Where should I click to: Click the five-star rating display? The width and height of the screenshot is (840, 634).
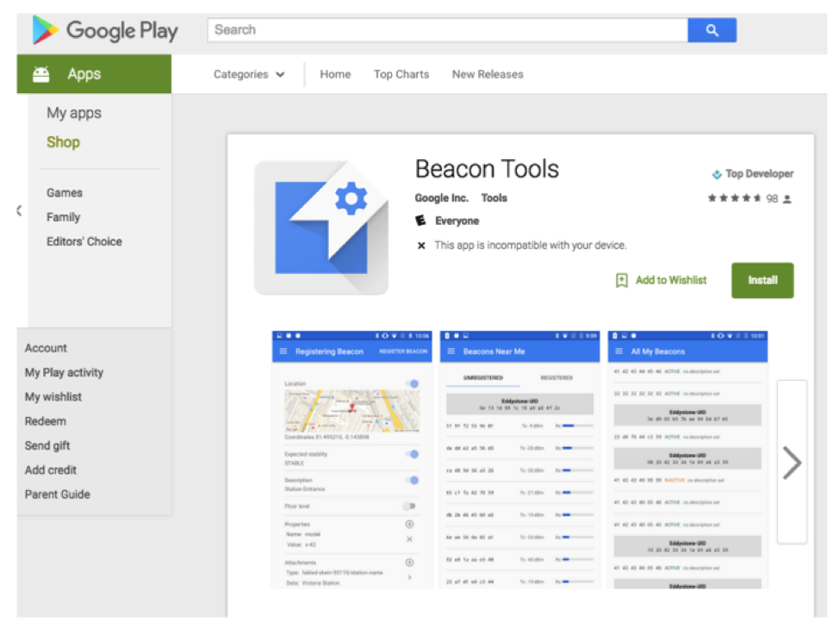[735, 198]
